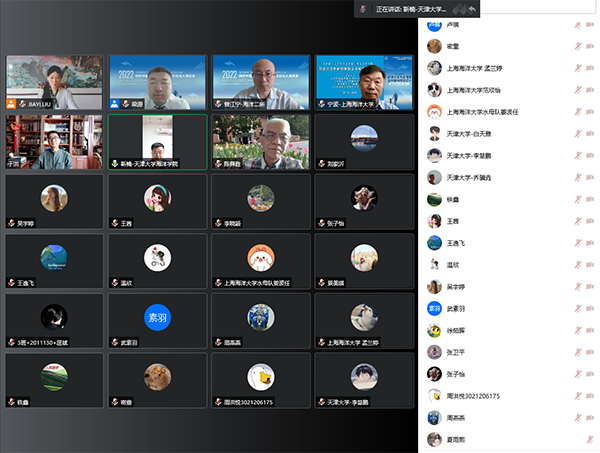The width and height of the screenshot is (600, 453).
Task: Click green speaking mic icon on 新楠 tile
Action: (115, 163)
